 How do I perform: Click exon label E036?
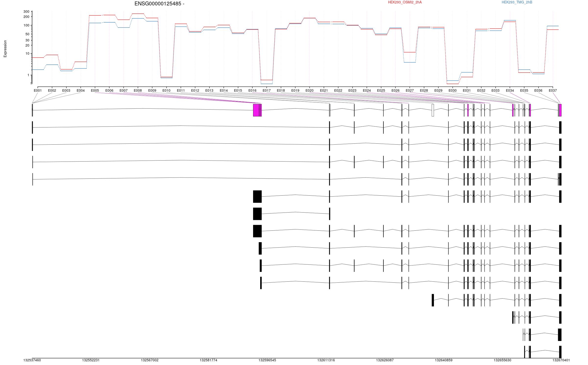pyautogui.click(x=538, y=90)
